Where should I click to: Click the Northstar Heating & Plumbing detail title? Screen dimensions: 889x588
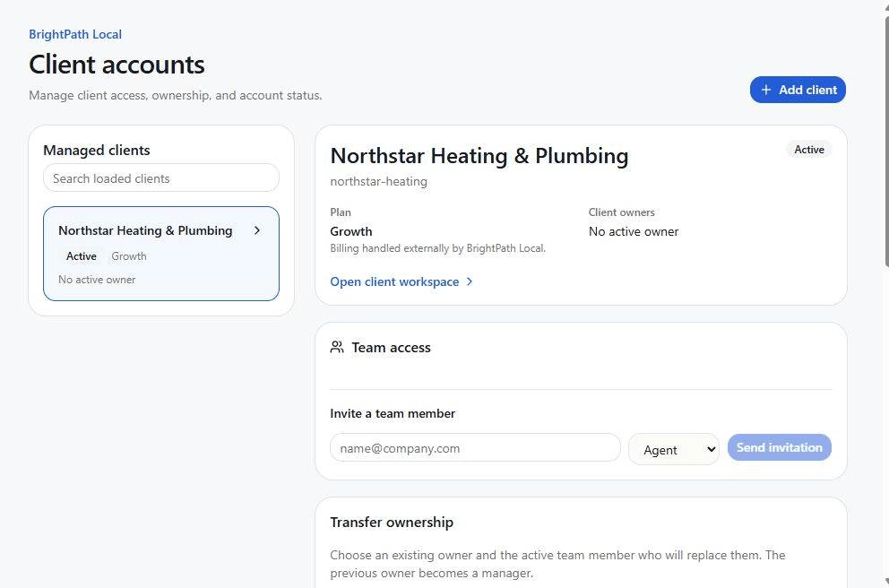point(479,156)
